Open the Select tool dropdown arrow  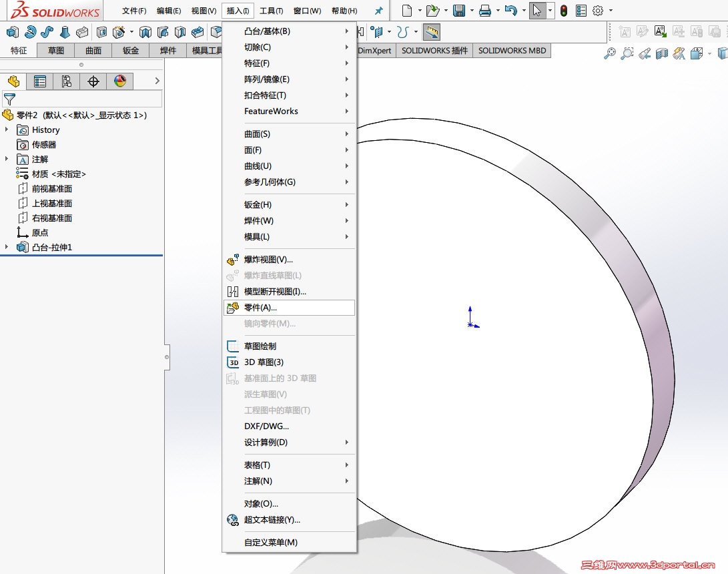coord(551,10)
